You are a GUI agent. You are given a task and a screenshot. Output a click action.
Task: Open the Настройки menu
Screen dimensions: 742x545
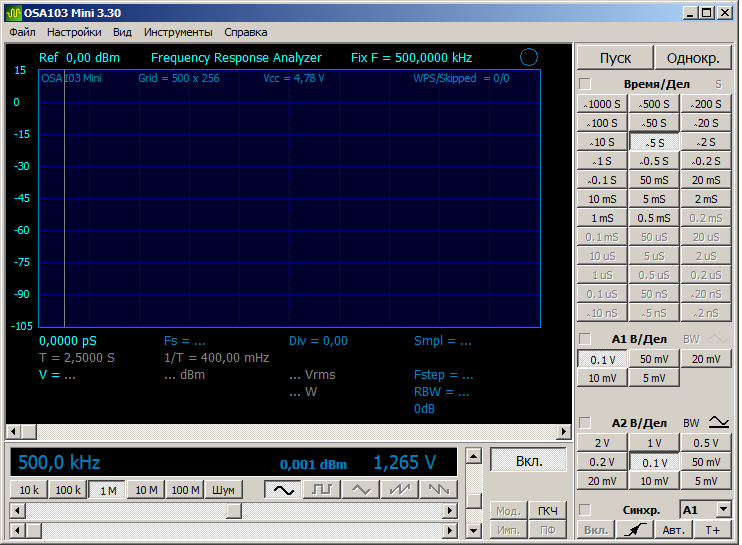tap(74, 32)
